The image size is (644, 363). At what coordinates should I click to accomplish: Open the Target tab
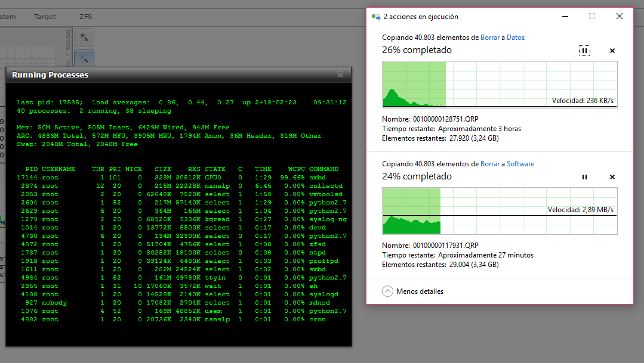(x=45, y=17)
